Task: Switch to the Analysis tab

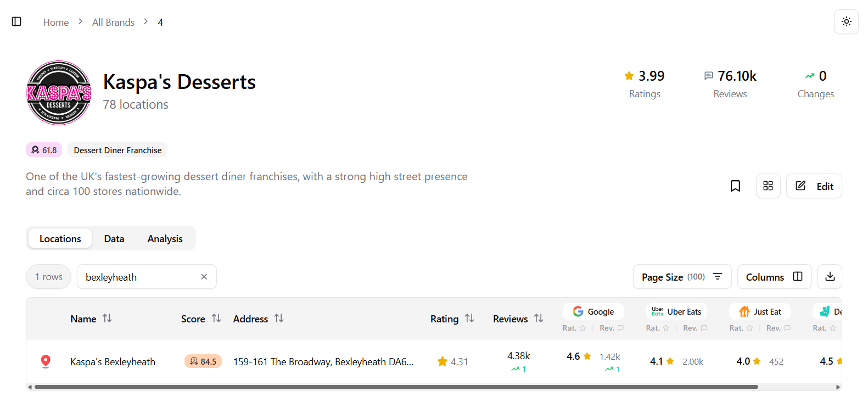Action: click(165, 238)
